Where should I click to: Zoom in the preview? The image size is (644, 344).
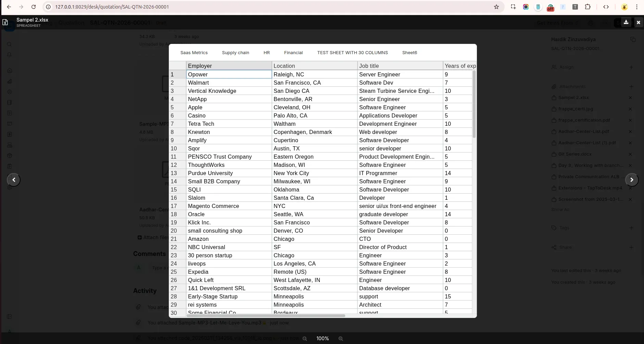coord(341,339)
